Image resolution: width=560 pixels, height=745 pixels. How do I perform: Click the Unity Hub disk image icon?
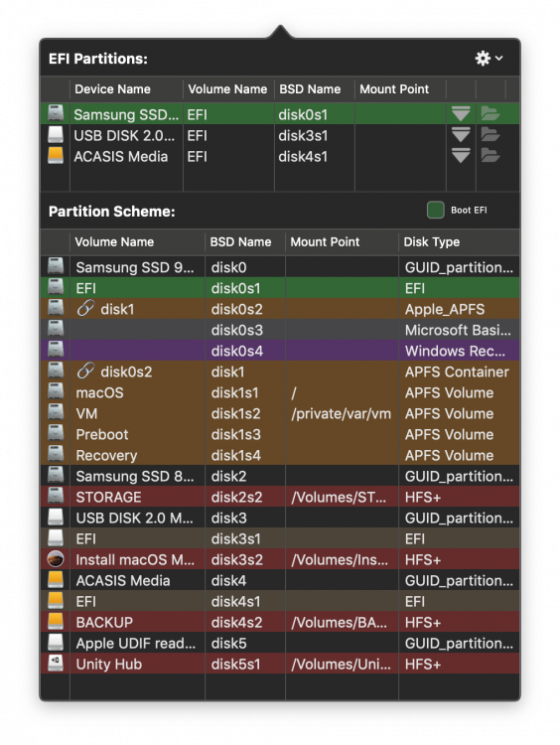click(x=56, y=664)
